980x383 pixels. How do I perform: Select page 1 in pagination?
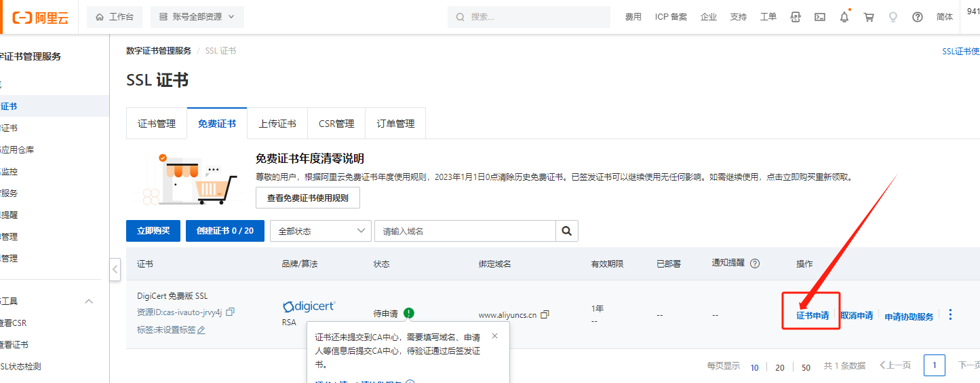[935, 365]
